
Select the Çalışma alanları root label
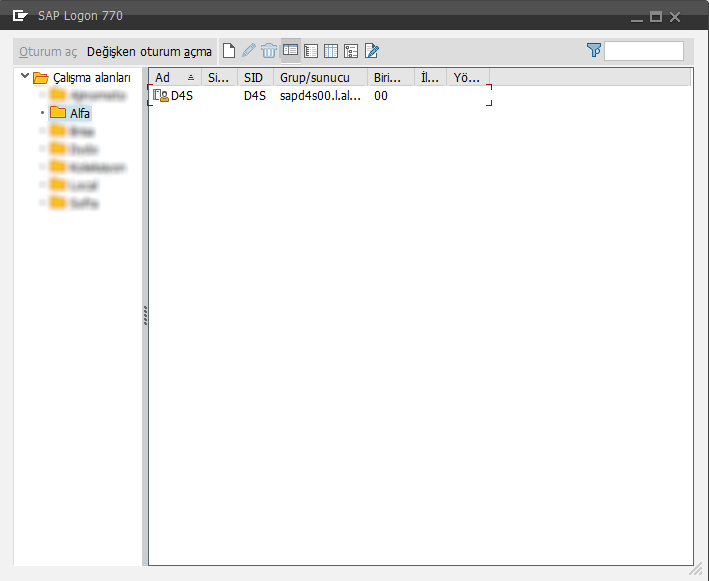click(x=92, y=78)
